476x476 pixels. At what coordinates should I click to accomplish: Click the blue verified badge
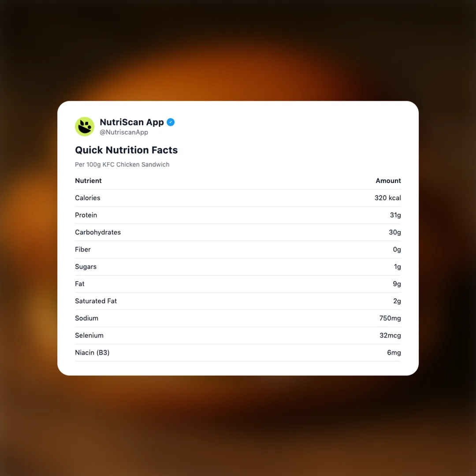click(171, 122)
